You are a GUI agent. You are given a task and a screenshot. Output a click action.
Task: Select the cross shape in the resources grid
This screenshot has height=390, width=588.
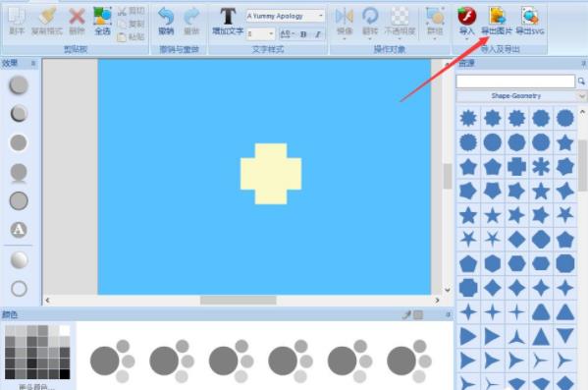[x=516, y=167]
